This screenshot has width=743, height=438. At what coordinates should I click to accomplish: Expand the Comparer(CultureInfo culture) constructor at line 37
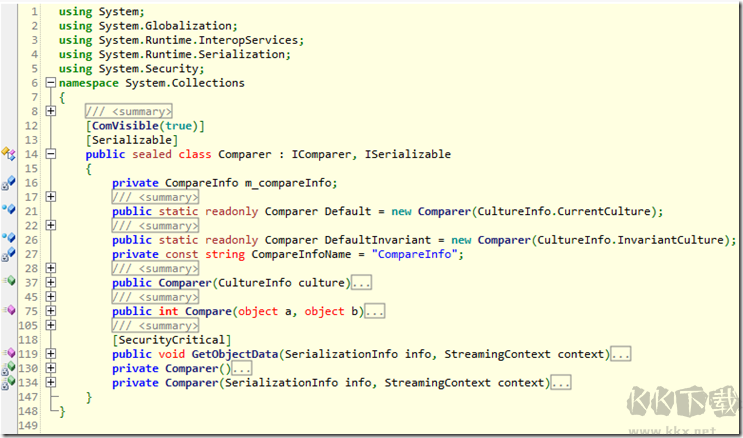(50, 283)
